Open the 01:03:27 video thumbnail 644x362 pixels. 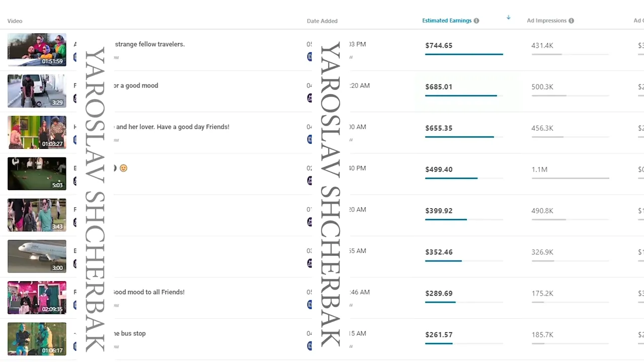(37, 132)
